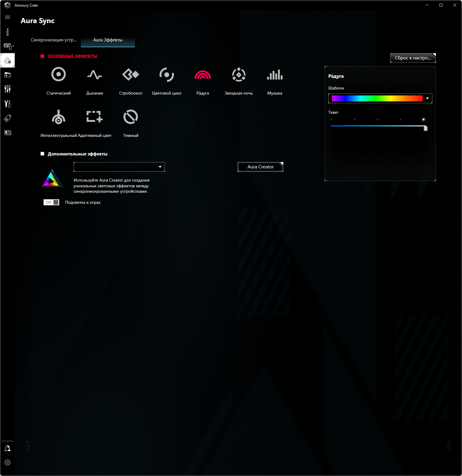The height and width of the screenshot is (476, 462).
Task: Expand the Дополнительные эффекты dropdown
Action: (119, 167)
